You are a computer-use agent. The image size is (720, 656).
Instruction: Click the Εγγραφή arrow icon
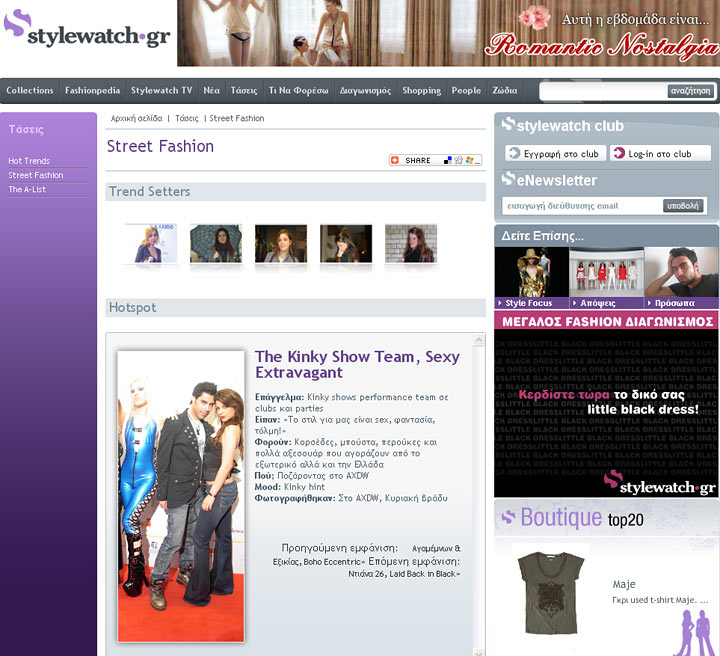515,153
